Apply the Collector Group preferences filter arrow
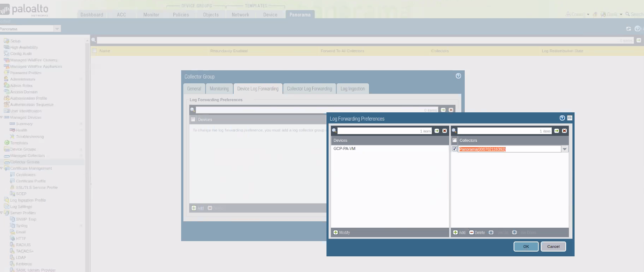Screen dimensions: 644x272 pyautogui.click(x=443, y=110)
